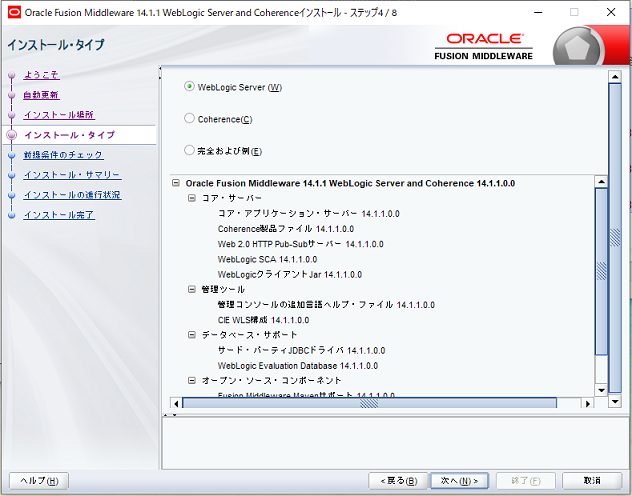Select WebLogic SCA 14.1.1.0.0 row
The width and height of the screenshot is (632, 496).
coord(267,259)
